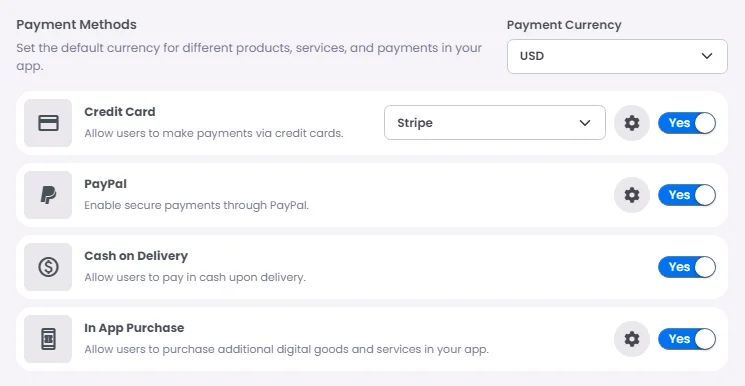Click the credit card icon
This screenshot has height=386, width=745.
48,123
